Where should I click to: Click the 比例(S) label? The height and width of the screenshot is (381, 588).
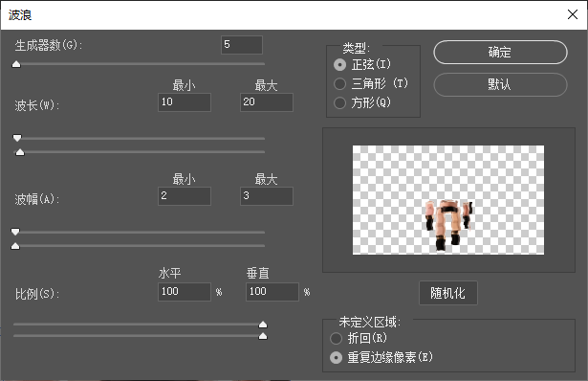click(37, 294)
